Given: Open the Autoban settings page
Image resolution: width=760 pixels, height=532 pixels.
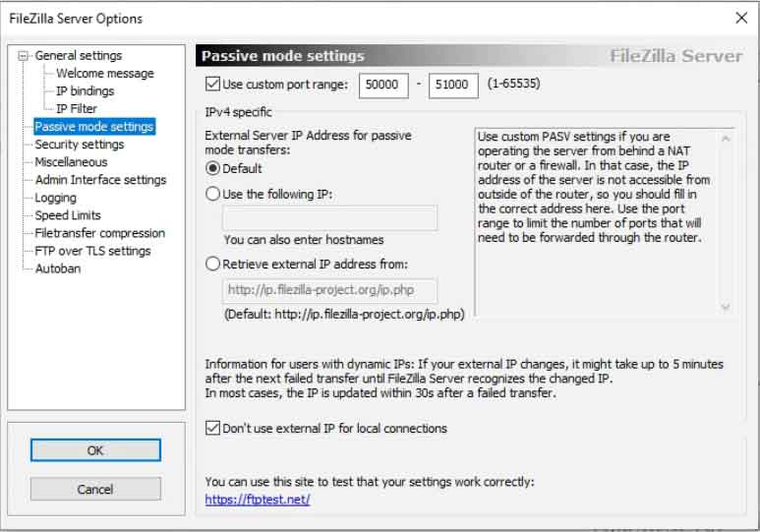Looking at the screenshot, I should pos(57,268).
